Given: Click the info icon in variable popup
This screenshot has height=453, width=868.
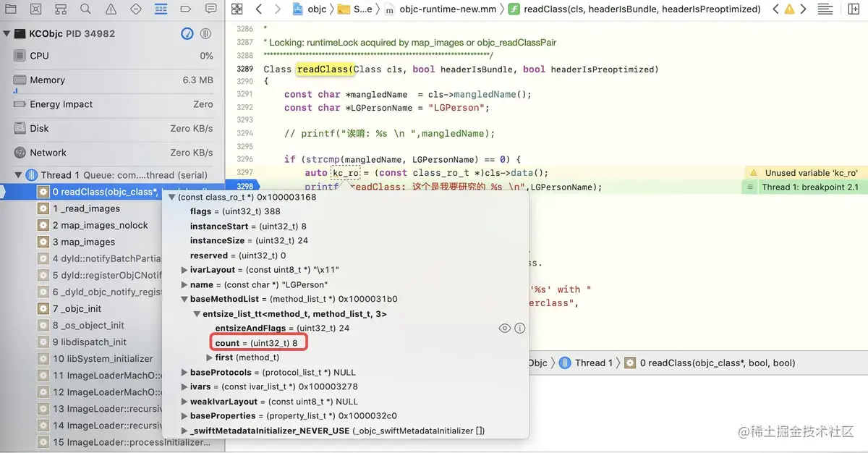Looking at the screenshot, I should (519, 329).
